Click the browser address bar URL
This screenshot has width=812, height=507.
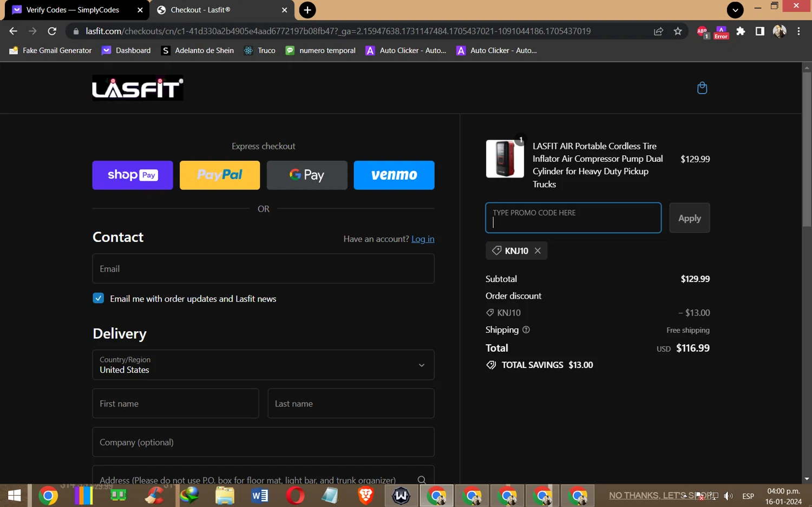[338, 31]
